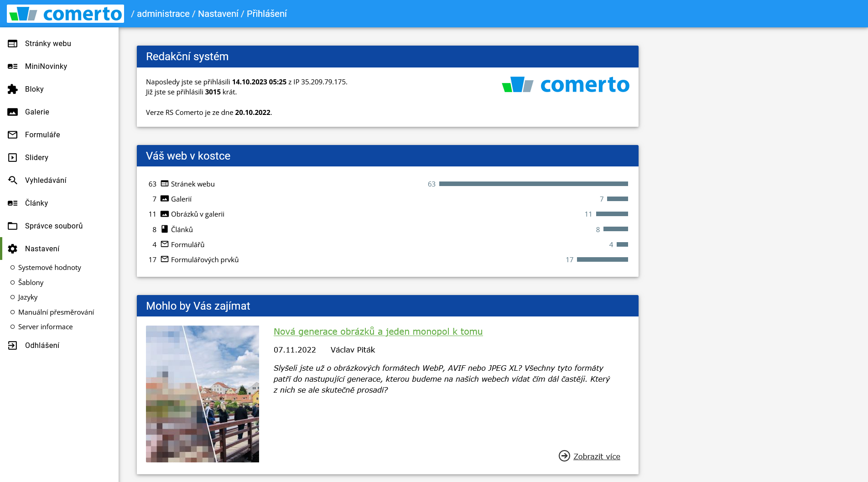Click the Obrázků v galerii 11 bar
This screenshot has width=868, height=482.
pyautogui.click(x=612, y=214)
